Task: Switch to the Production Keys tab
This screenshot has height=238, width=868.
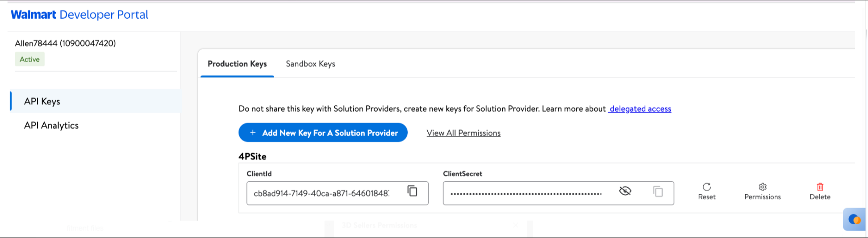Action: click(x=237, y=64)
